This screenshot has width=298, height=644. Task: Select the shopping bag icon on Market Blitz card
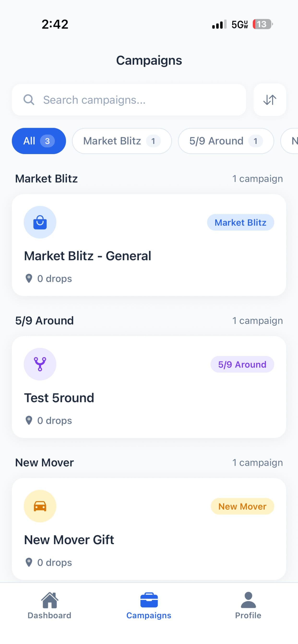[40, 222]
